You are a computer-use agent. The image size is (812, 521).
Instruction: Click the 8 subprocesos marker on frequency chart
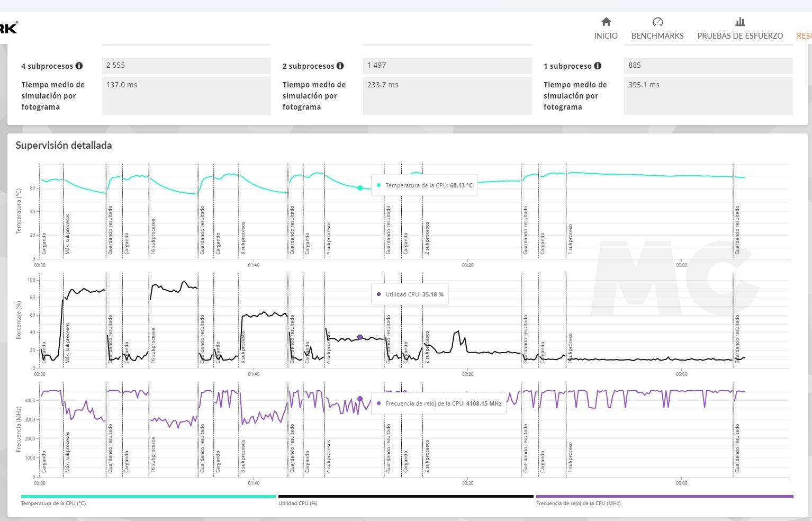(x=243, y=456)
